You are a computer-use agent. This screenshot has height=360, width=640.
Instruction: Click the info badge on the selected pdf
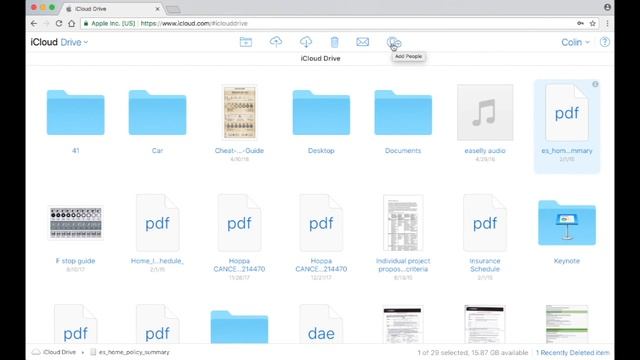[595, 84]
